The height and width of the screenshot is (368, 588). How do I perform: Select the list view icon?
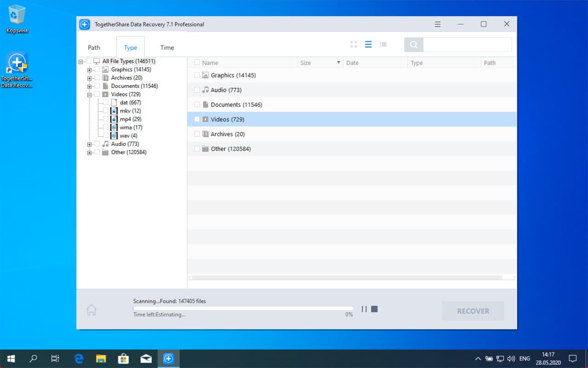point(368,44)
